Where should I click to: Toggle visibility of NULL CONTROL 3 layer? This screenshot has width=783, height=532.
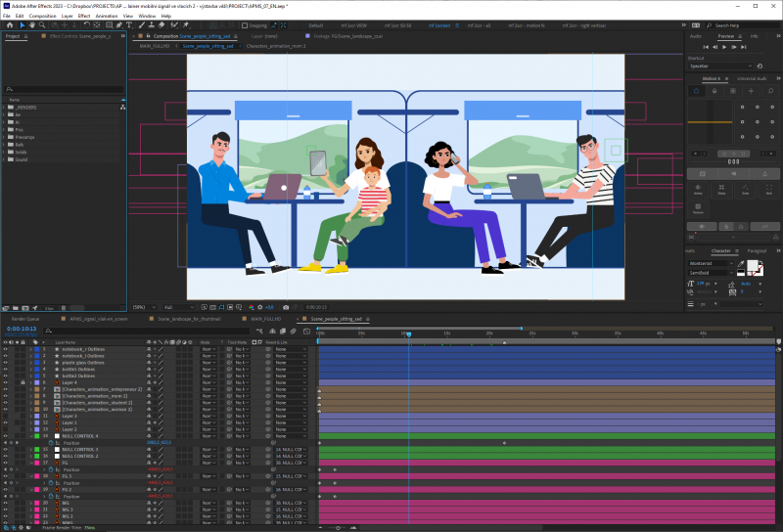[x=5, y=449]
